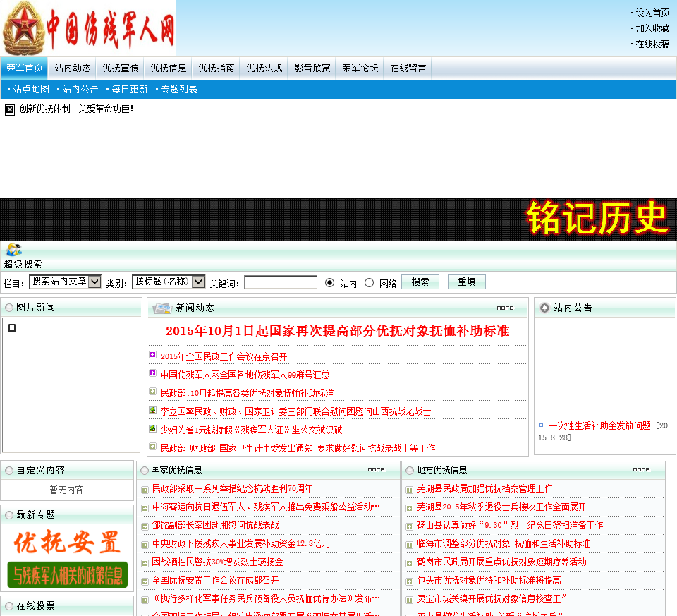The image size is (677, 616).
Task: Click the 超级搜索 globe icon
Action: [13, 250]
